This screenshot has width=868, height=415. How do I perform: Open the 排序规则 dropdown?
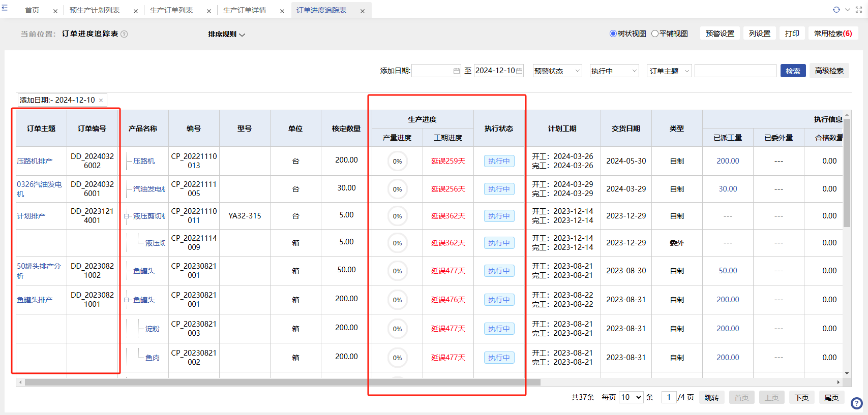click(x=226, y=35)
